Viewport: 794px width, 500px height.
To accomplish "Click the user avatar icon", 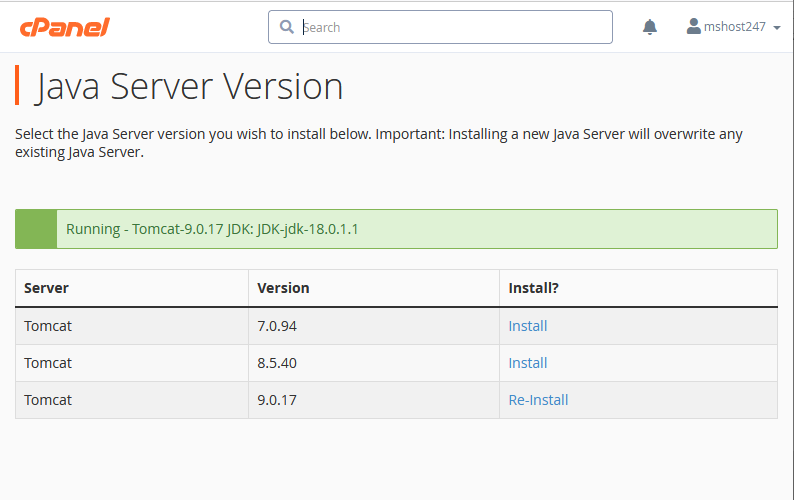I will [x=694, y=27].
